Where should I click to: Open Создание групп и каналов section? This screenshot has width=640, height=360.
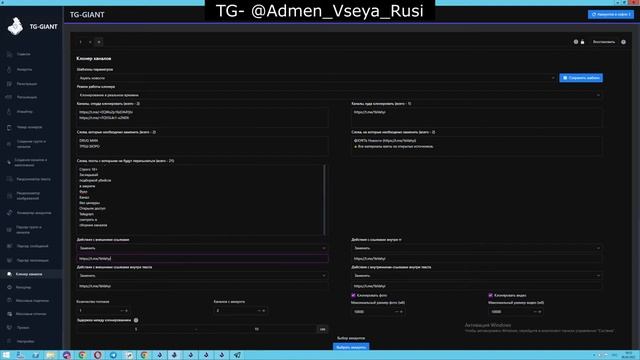[31, 144]
